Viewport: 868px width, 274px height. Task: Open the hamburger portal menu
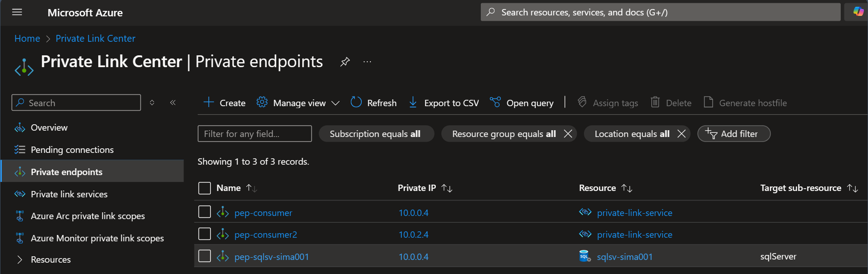pyautogui.click(x=17, y=12)
